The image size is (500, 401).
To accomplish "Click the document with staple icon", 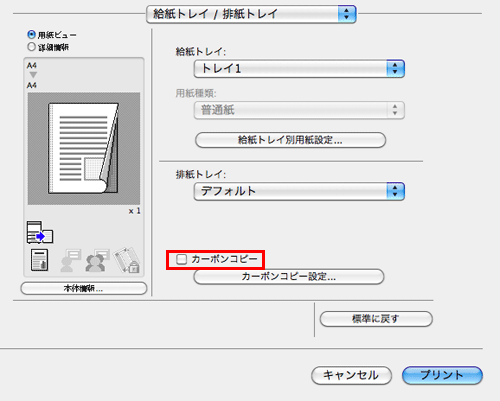I will click(x=39, y=260).
